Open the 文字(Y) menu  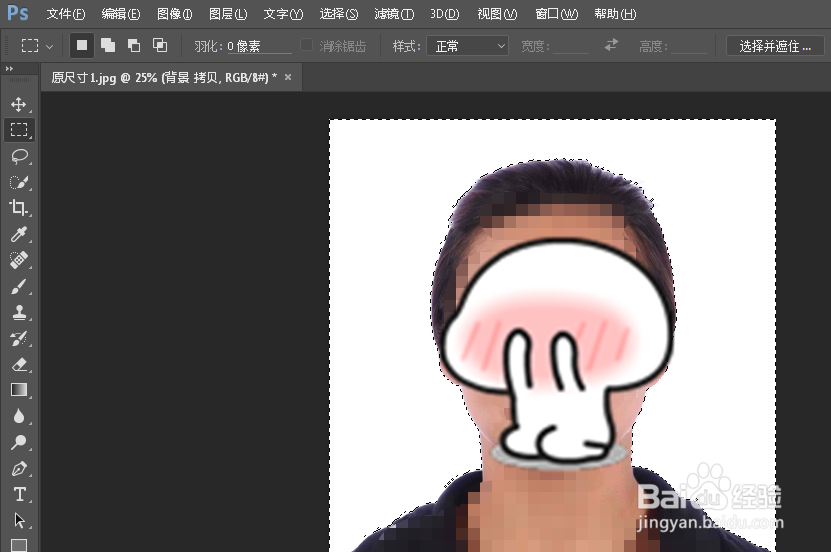coord(283,14)
